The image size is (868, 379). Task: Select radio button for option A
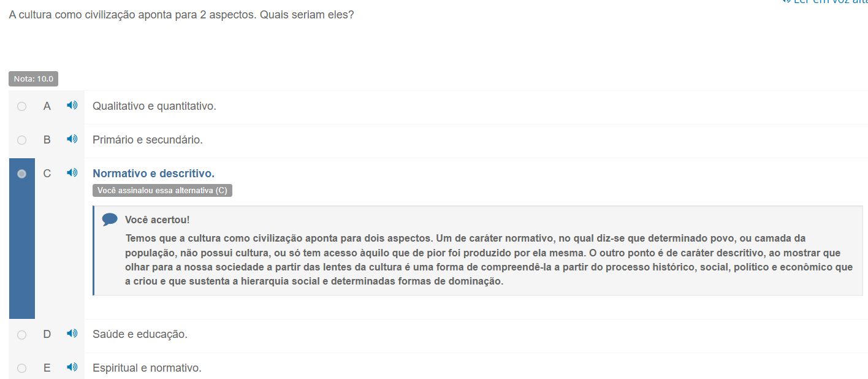22,106
